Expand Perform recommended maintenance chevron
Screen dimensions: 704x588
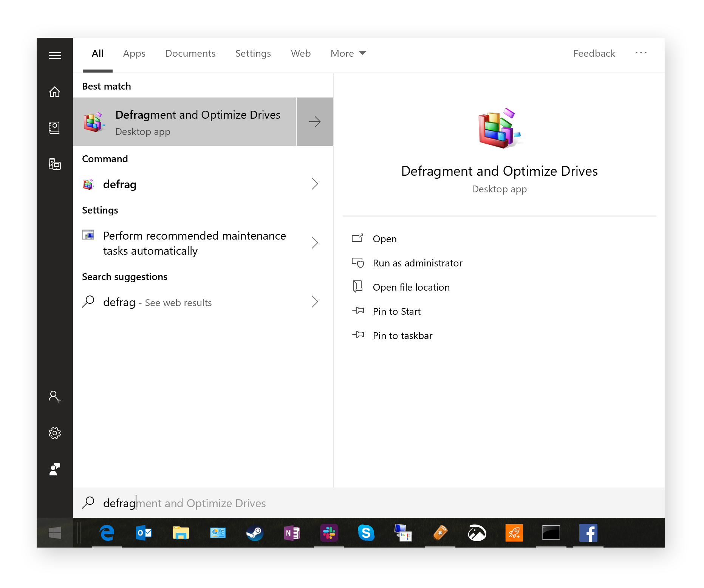[x=315, y=243]
